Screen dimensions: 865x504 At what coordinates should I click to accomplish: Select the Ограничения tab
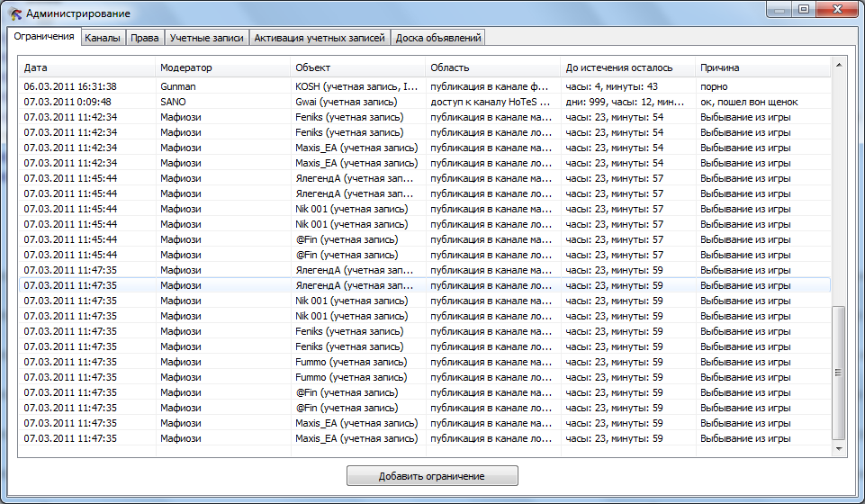(x=44, y=37)
